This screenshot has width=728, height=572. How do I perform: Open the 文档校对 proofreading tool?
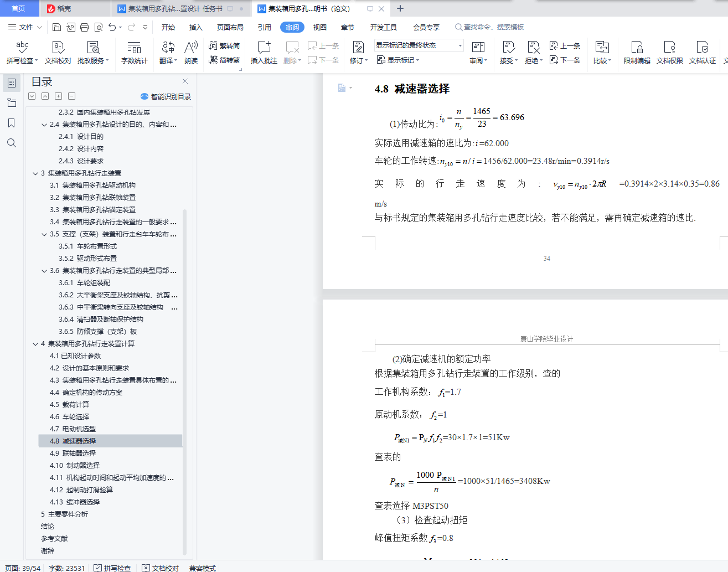click(x=58, y=53)
